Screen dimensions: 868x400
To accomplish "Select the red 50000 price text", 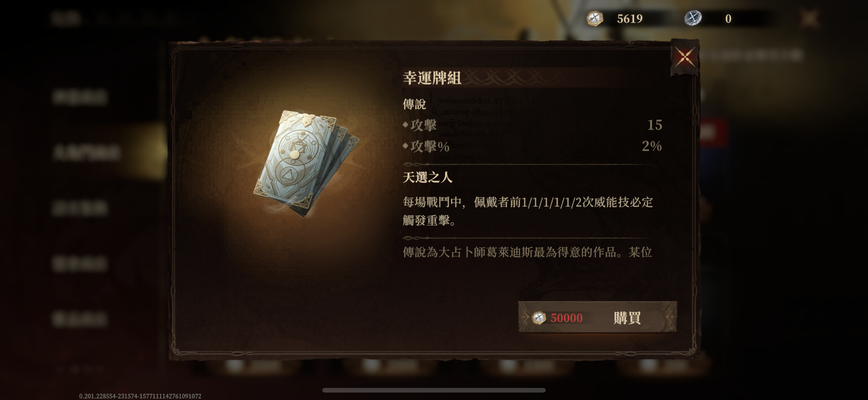I will [x=567, y=318].
